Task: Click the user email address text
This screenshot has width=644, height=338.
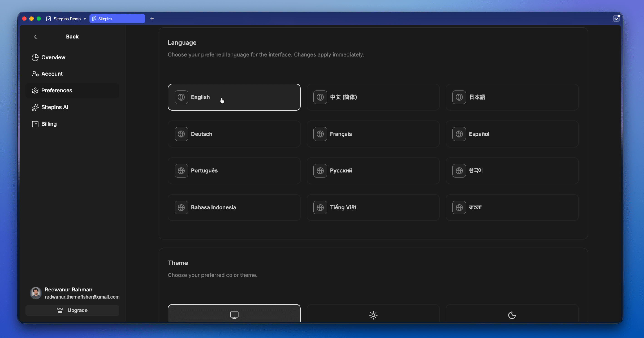Action: pyautogui.click(x=82, y=297)
